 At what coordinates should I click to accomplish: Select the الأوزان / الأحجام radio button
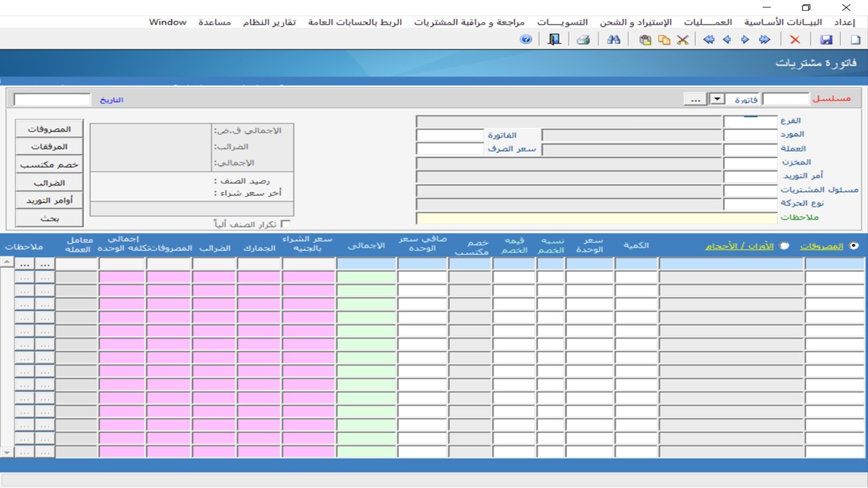pos(785,246)
